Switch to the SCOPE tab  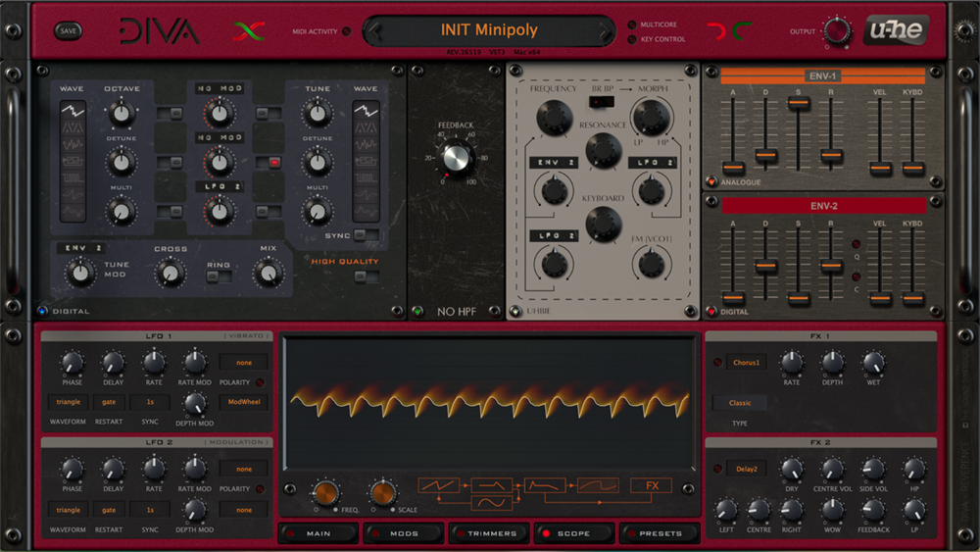click(573, 534)
